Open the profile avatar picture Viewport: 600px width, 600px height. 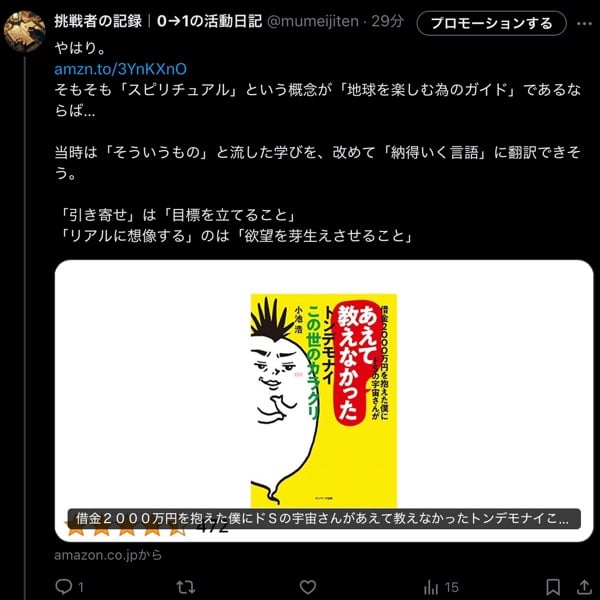pyautogui.click(x=24, y=31)
